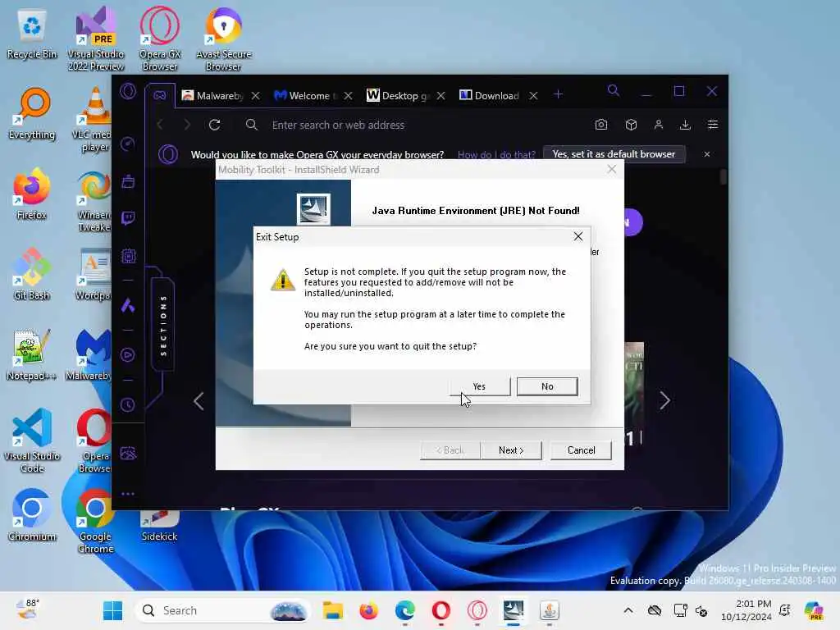Open 'How do I do that?' link
Screen dimensions: 840x630
click(x=496, y=154)
